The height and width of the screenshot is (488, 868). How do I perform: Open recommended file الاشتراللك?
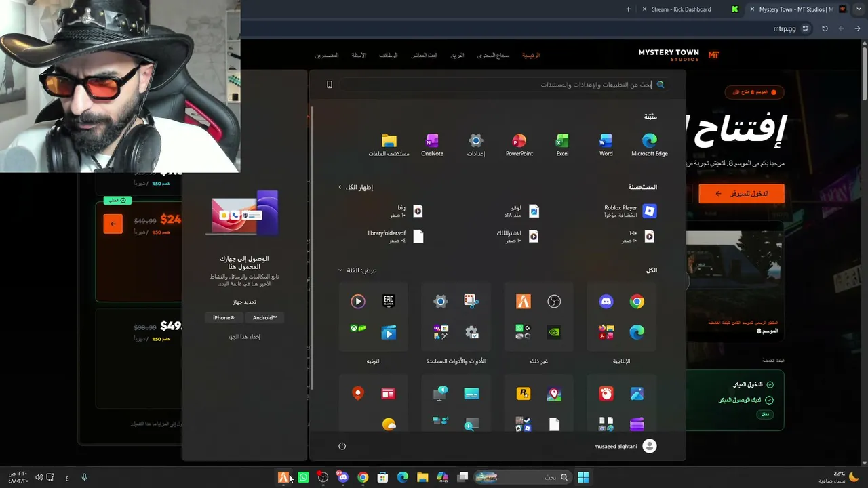517,236
